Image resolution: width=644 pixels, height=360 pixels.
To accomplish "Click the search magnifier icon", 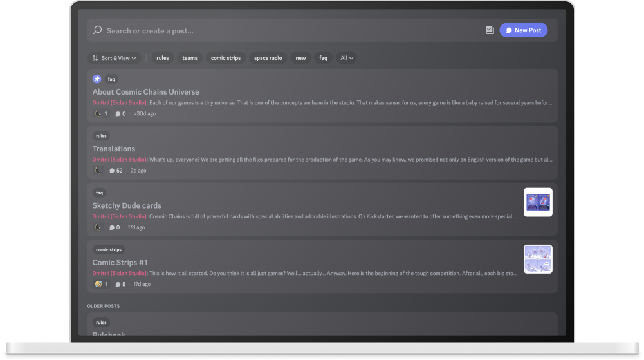I will click(98, 30).
